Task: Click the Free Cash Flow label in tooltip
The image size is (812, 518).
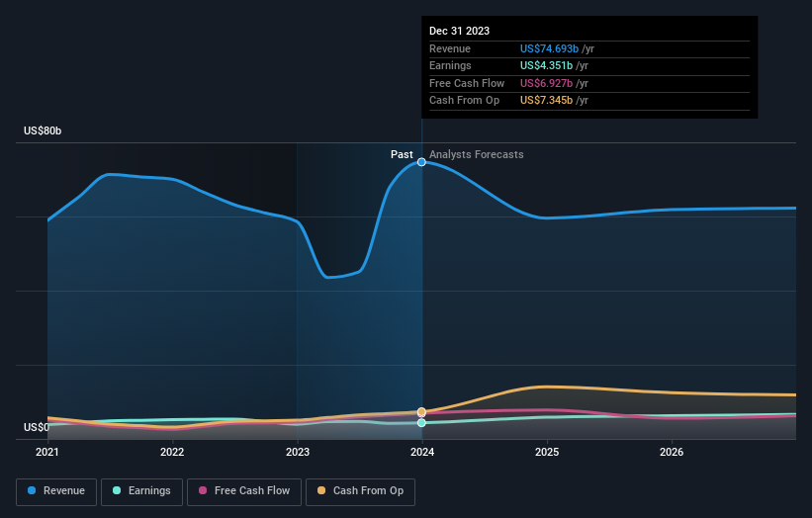Action: (467, 83)
